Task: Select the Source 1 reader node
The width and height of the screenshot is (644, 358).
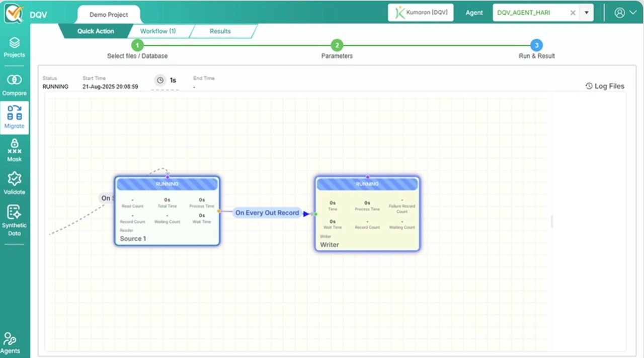Action: click(x=167, y=210)
